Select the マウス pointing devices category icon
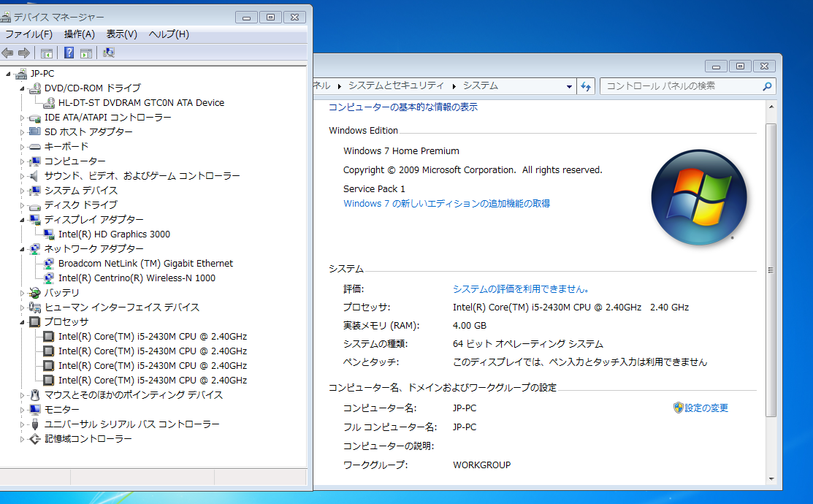The width and height of the screenshot is (813, 504). (x=35, y=395)
